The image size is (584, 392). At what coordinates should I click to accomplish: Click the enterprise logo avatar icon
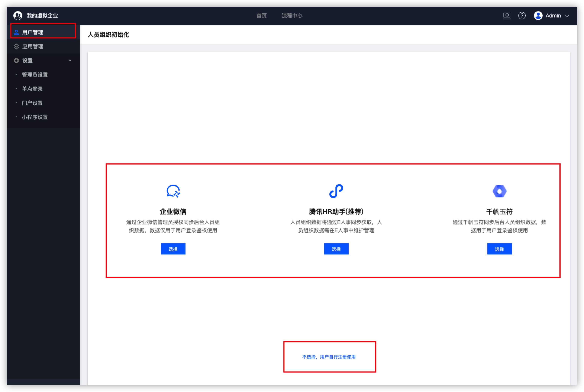click(18, 15)
